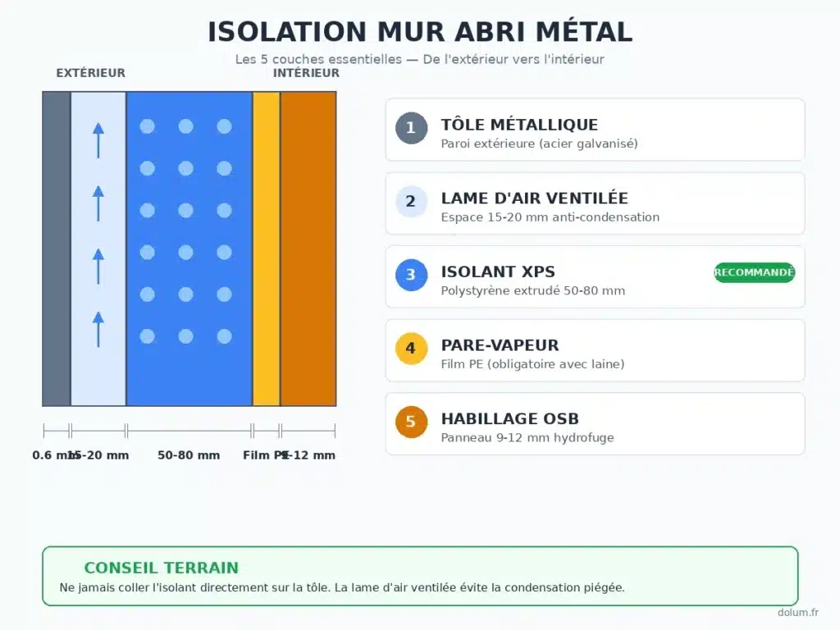Screen dimensions: 840x630
Task: Click the ISOLANT XPS heading
Action: pyautogui.click(x=498, y=272)
